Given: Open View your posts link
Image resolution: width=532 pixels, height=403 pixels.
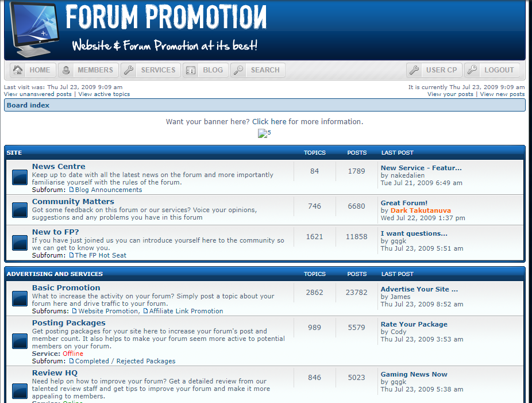Looking at the screenshot, I should [450, 94].
